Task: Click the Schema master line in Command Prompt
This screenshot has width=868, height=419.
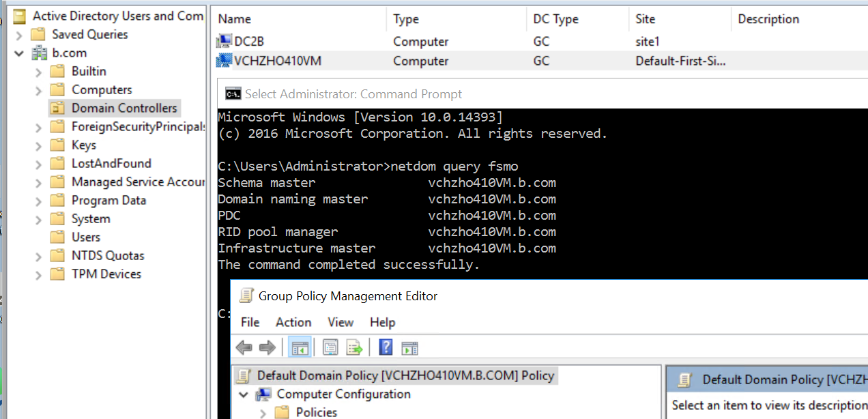Action: pyautogui.click(x=387, y=182)
